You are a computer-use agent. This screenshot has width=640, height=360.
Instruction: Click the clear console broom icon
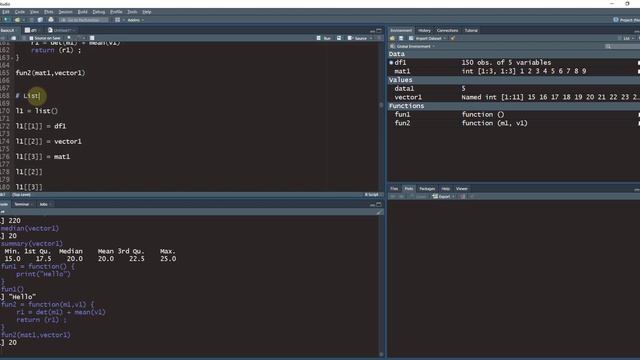(379, 212)
